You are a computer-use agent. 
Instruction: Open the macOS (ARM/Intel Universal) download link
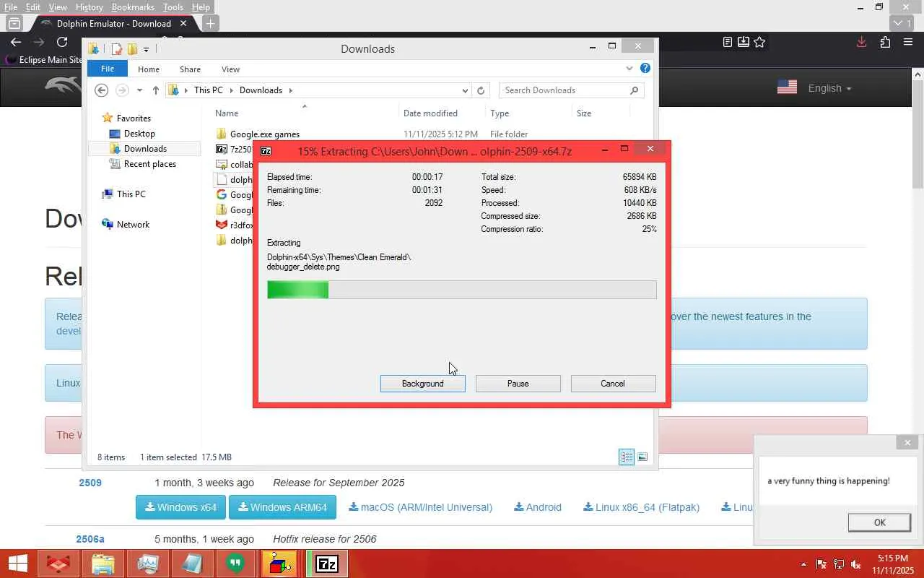click(x=421, y=507)
